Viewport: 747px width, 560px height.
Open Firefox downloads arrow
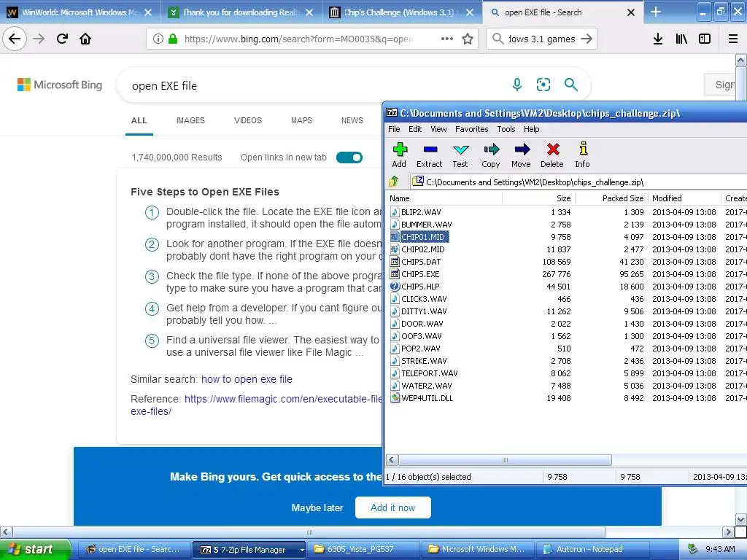click(657, 39)
